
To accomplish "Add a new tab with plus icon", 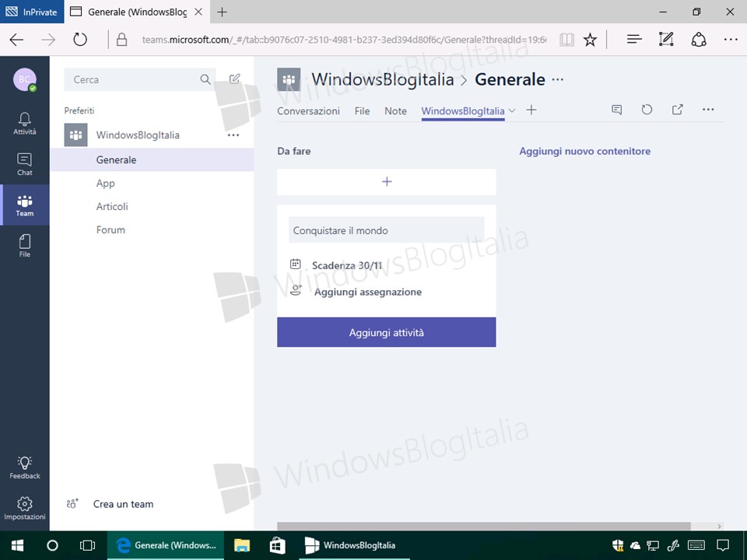I will click(531, 110).
